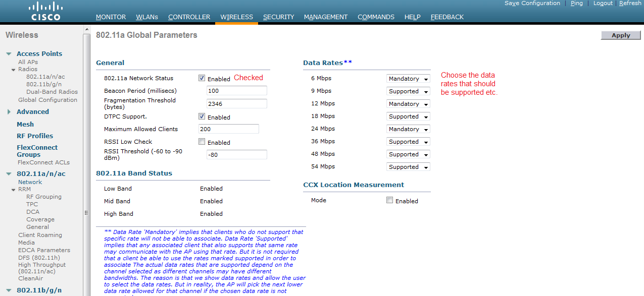Click the Save Configuration link
The width and height of the screenshot is (644, 296).
tap(532, 3)
